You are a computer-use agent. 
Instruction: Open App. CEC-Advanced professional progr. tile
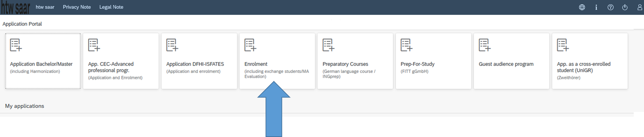[121, 61]
